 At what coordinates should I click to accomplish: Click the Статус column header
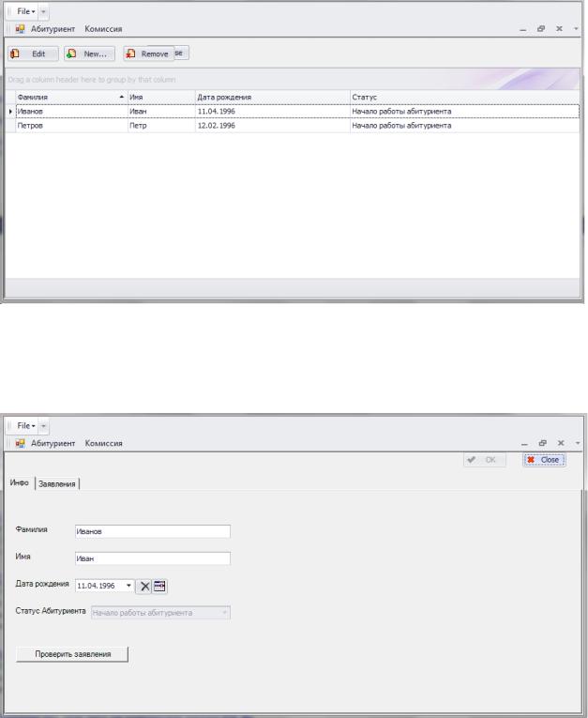pos(465,97)
